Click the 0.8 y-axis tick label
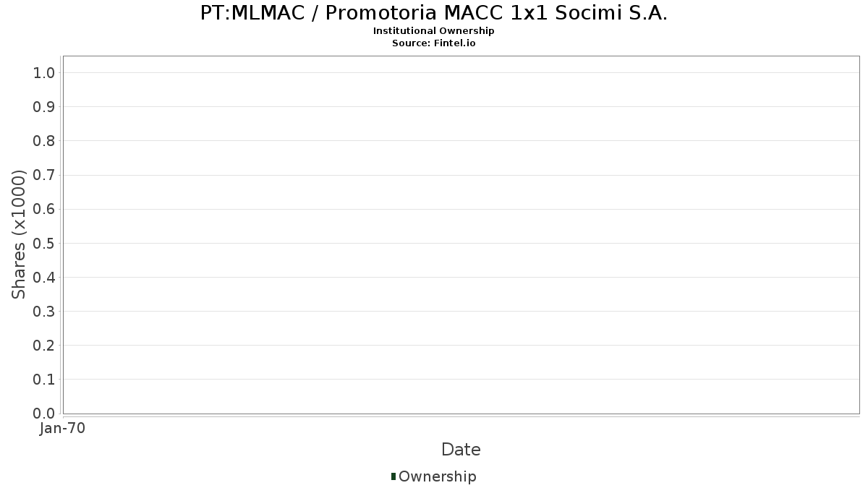Image resolution: width=868 pixels, height=488 pixels. (44, 141)
